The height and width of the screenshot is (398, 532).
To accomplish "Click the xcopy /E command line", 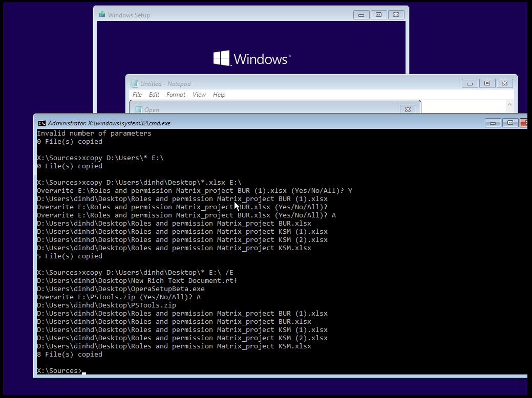I will coord(135,273).
